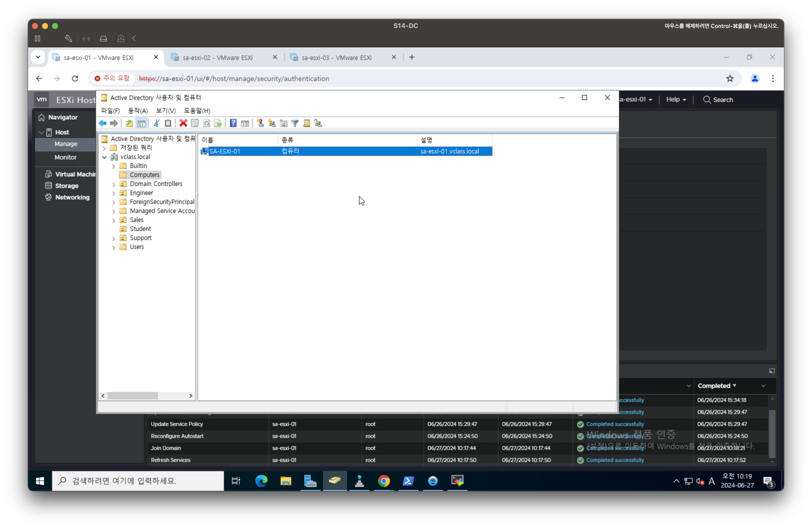Toggle the show/hide console tree button
812x528 pixels.
pyautogui.click(x=141, y=123)
